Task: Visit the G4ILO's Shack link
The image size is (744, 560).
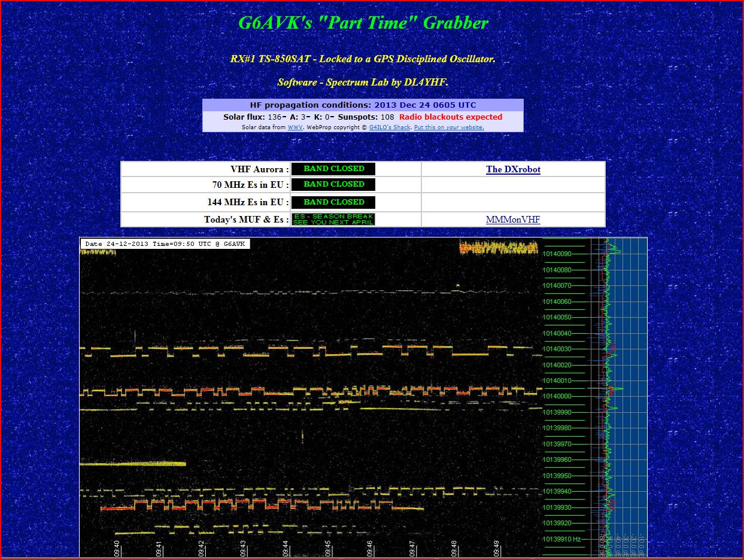Action: click(x=390, y=127)
